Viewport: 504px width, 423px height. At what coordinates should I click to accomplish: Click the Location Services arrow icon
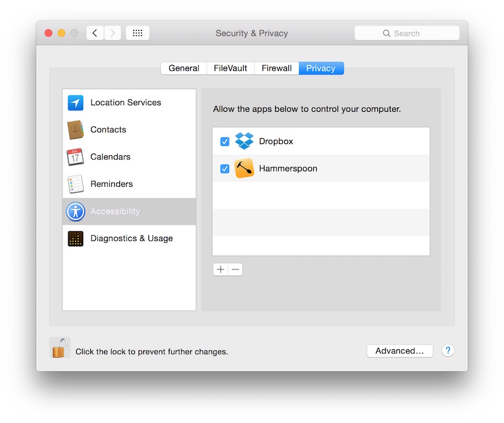pos(75,102)
